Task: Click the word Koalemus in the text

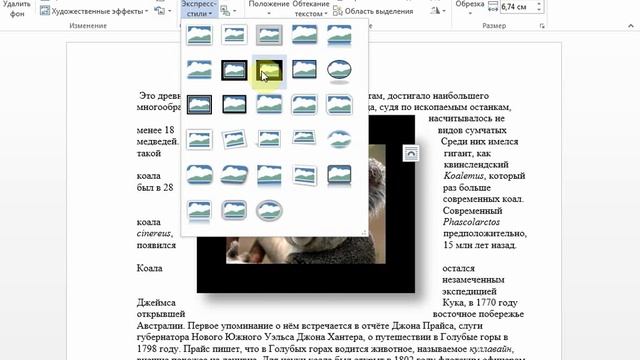Action: (x=464, y=176)
